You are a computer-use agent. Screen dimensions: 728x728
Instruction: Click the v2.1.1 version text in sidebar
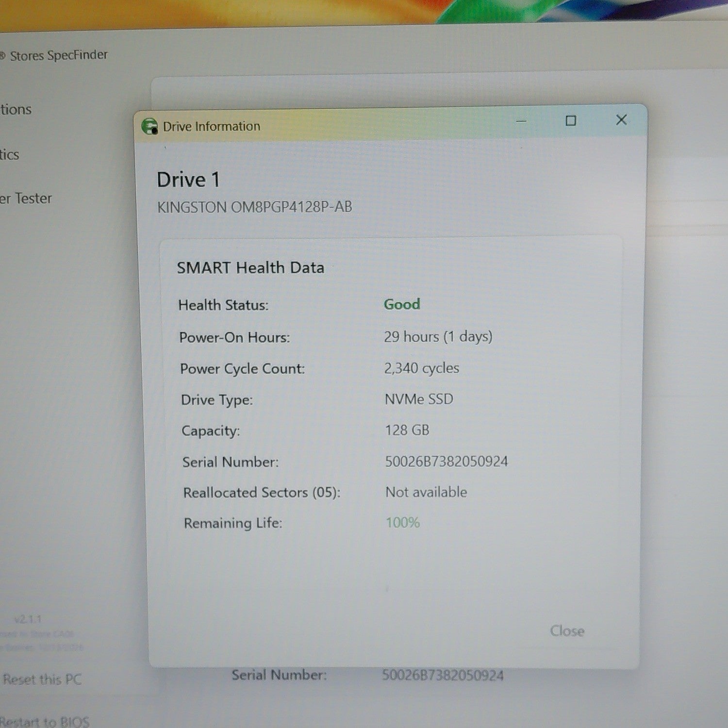[28, 619]
